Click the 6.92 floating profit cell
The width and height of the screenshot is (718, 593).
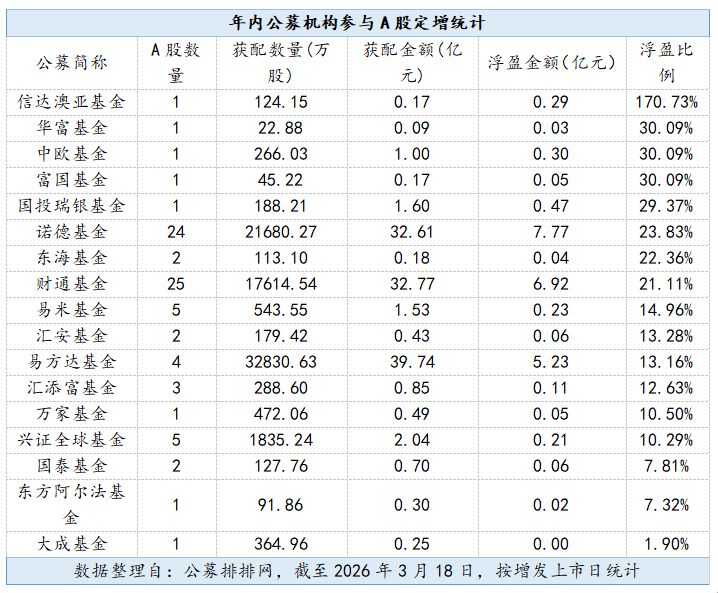tap(551, 284)
